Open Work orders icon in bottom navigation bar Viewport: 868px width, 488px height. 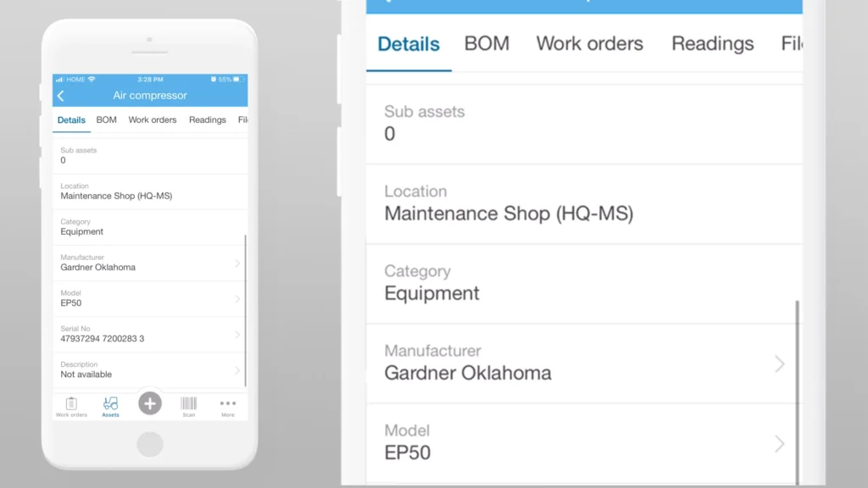pyautogui.click(x=71, y=406)
